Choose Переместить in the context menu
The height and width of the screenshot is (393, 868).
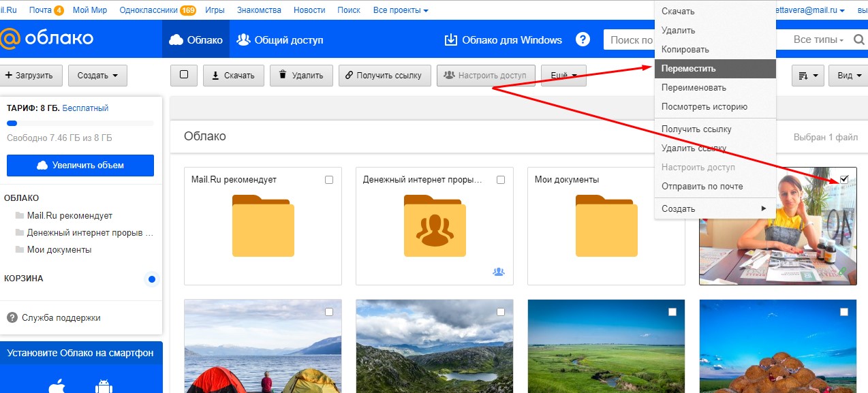[x=715, y=69]
